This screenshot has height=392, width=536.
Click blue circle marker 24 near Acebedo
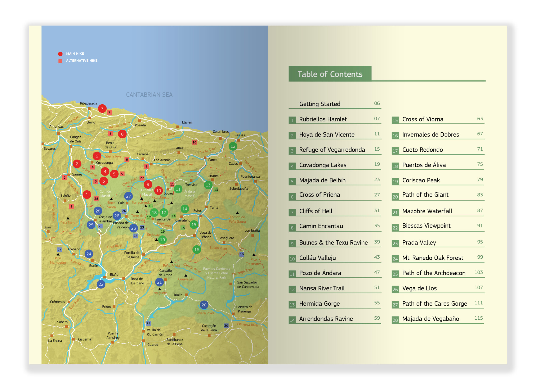[x=89, y=254]
